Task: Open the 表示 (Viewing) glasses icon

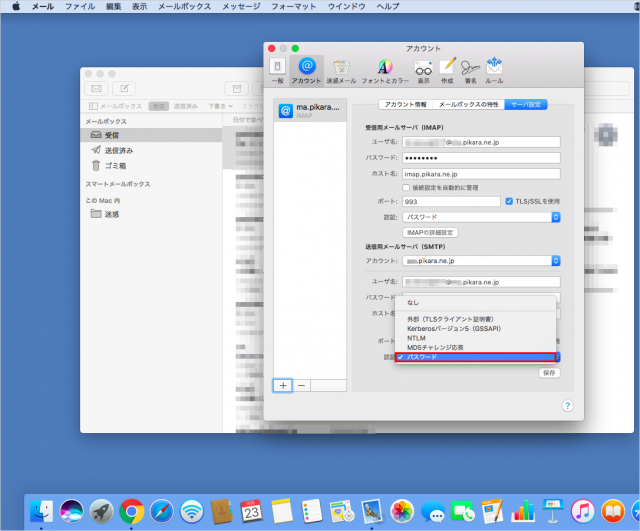Action: 423,69
